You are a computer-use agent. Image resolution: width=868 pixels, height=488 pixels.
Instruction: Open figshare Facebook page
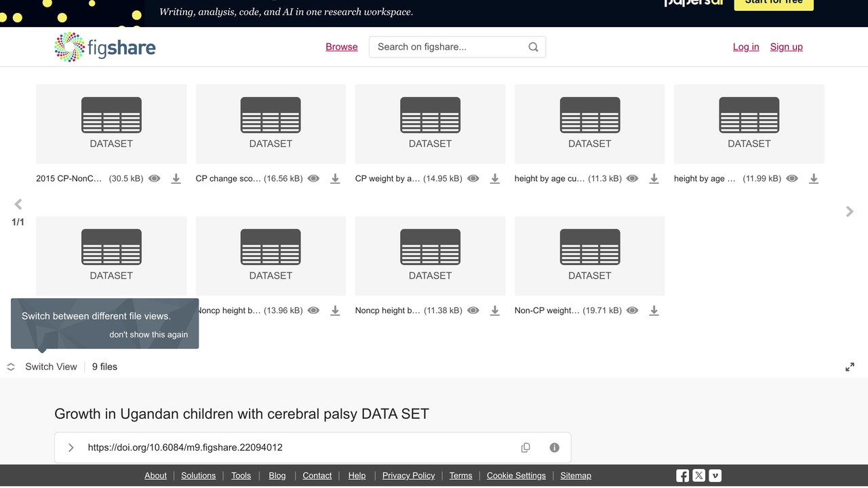(682, 476)
